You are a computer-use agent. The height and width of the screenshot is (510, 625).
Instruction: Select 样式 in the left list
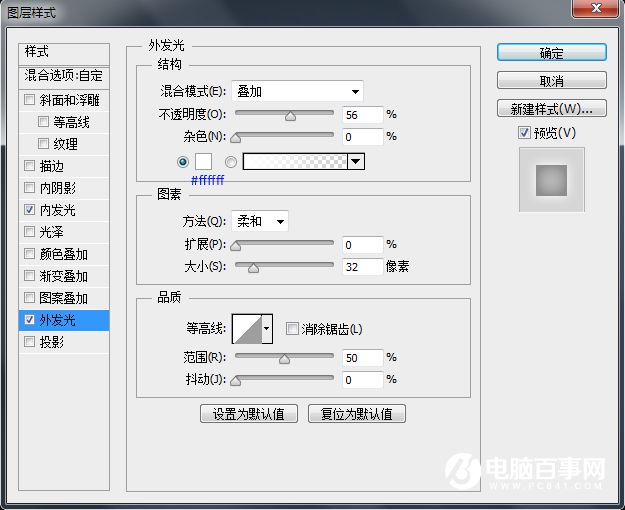pos(64,52)
